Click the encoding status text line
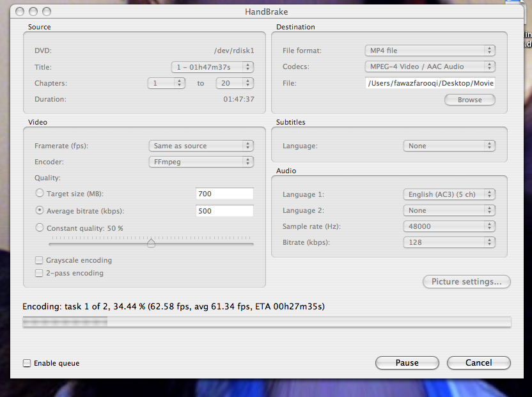 tap(173, 306)
